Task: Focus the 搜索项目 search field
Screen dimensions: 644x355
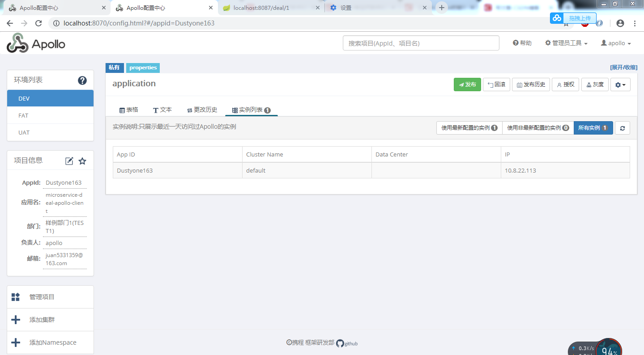Action: click(x=421, y=43)
